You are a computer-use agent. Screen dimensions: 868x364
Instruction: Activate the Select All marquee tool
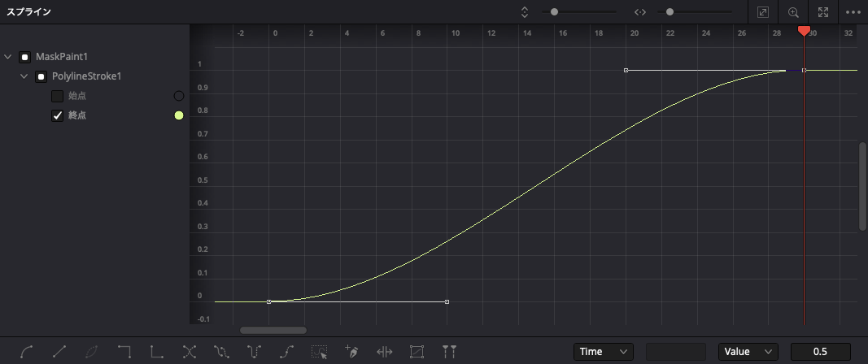(x=320, y=351)
